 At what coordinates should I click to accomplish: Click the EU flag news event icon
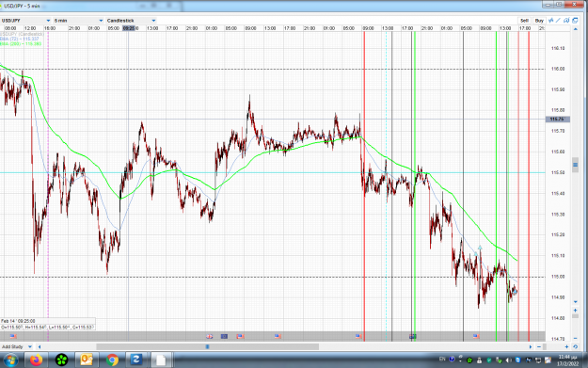tap(224, 336)
